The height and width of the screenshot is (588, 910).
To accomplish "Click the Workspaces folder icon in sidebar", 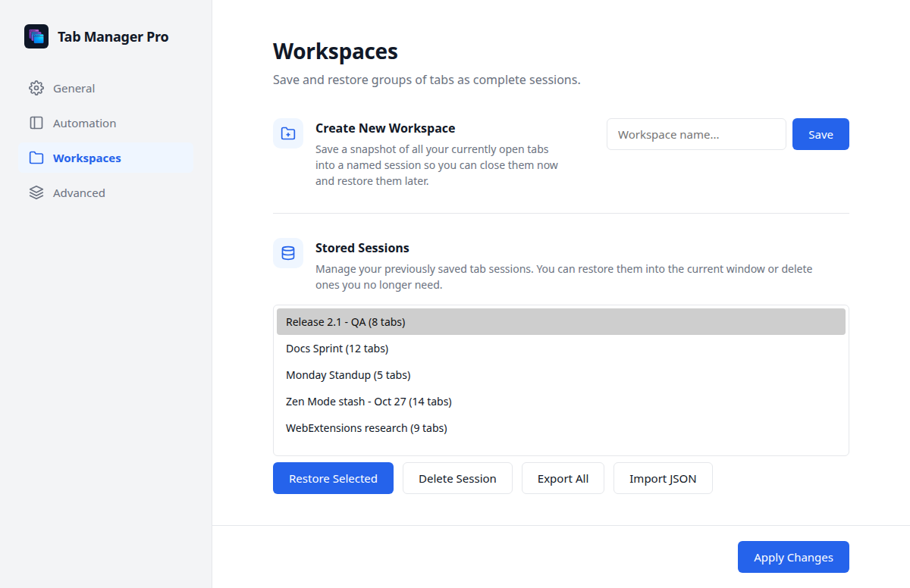I will [36, 158].
